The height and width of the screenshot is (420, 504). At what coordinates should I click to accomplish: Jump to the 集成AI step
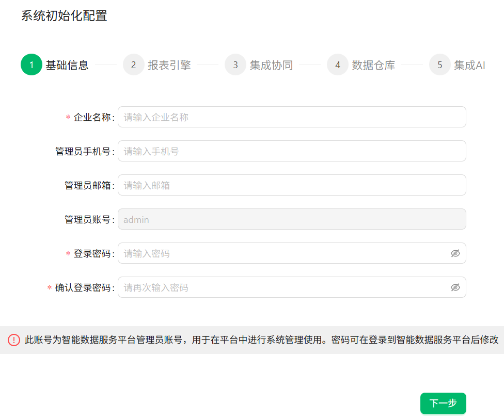[x=469, y=65]
